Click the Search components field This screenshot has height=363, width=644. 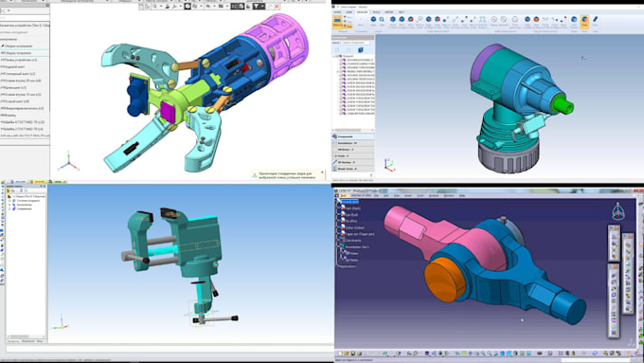[x=355, y=43]
